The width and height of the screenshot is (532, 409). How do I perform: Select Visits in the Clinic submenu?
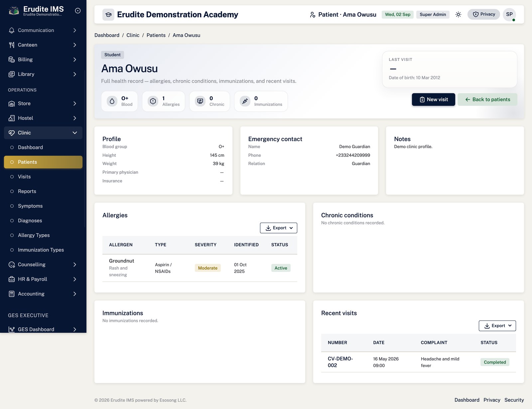(43, 177)
